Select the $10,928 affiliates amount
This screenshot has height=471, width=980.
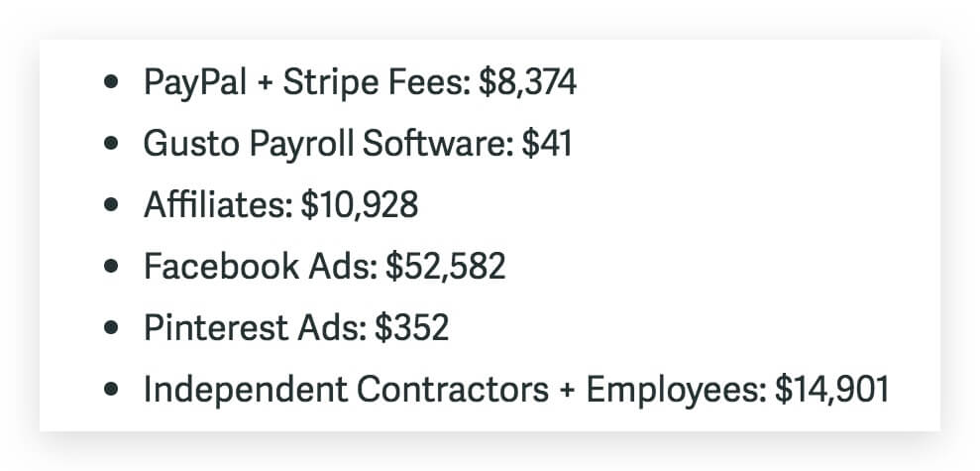359,205
